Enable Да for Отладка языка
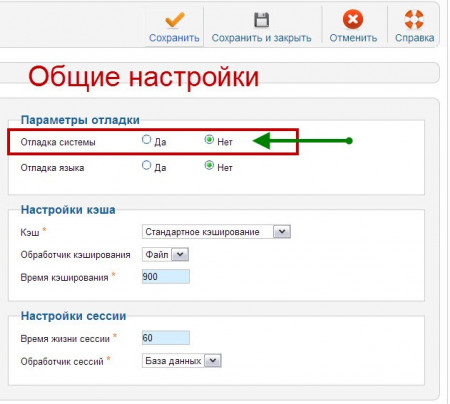The image size is (450, 404). click(x=146, y=165)
